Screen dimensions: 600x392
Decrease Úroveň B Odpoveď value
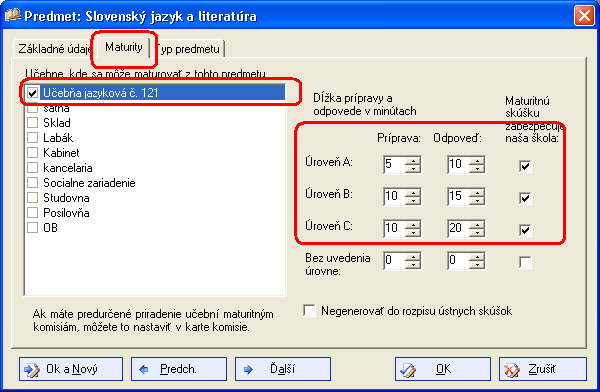[x=476, y=201]
